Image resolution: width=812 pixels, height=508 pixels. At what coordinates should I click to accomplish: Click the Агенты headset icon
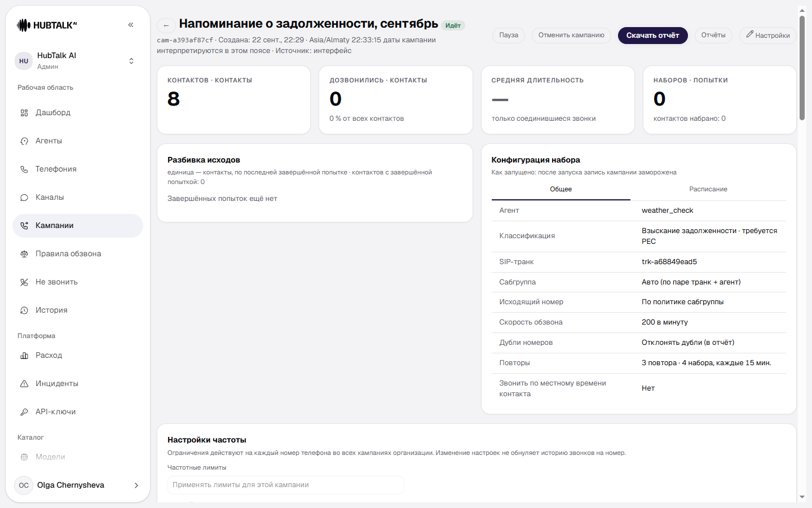point(24,141)
